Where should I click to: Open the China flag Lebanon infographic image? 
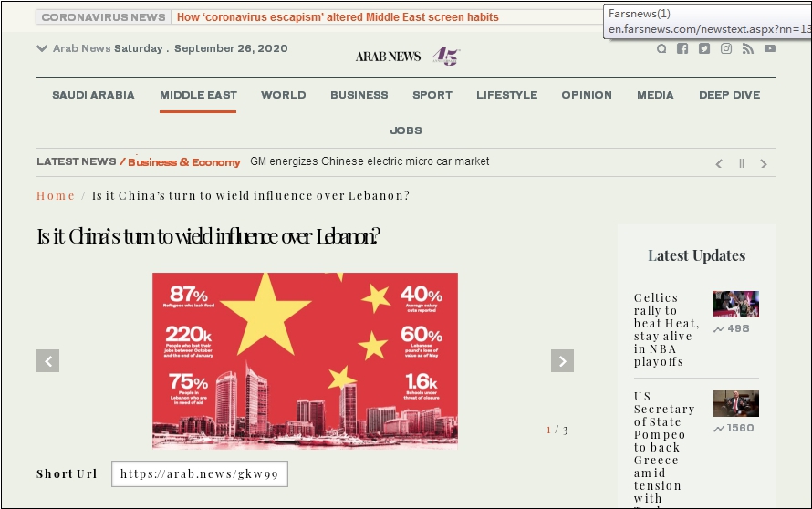[305, 361]
